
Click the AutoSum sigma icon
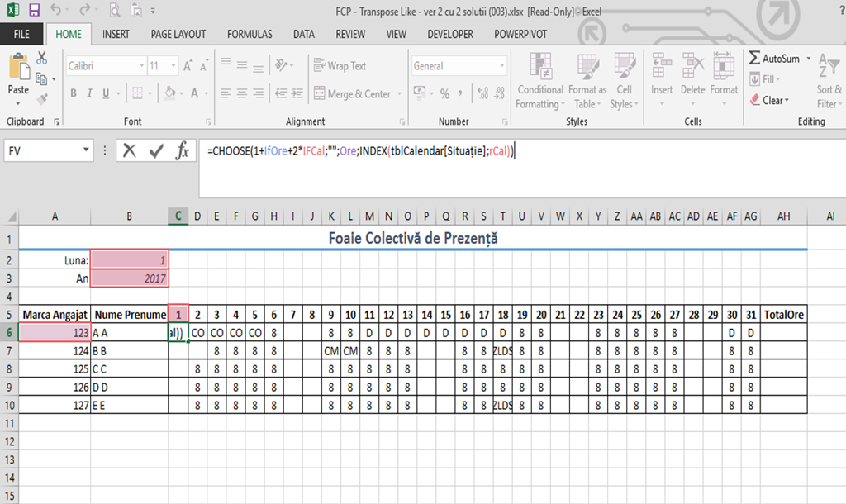click(755, 59)
